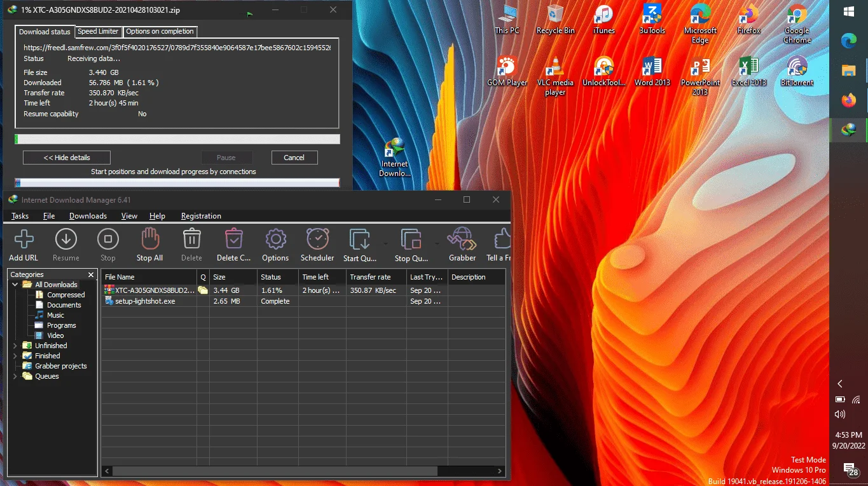This screenshot has width=868, height=486.
Task: Expand the Queues category node
Action: [x=15, y=376]
